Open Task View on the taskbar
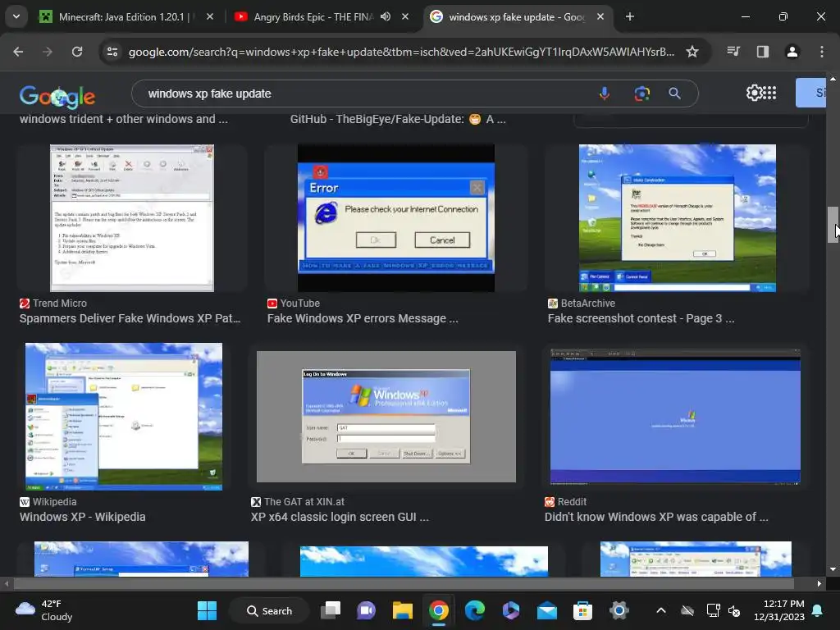Viewport: 840px width, 630px height. 331,610
